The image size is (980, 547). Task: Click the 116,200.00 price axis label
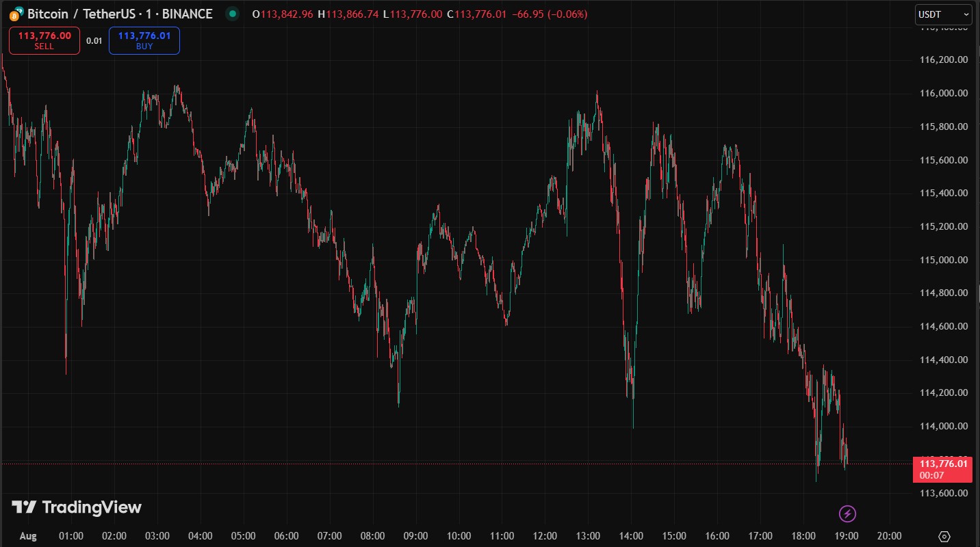pos(944,59)
